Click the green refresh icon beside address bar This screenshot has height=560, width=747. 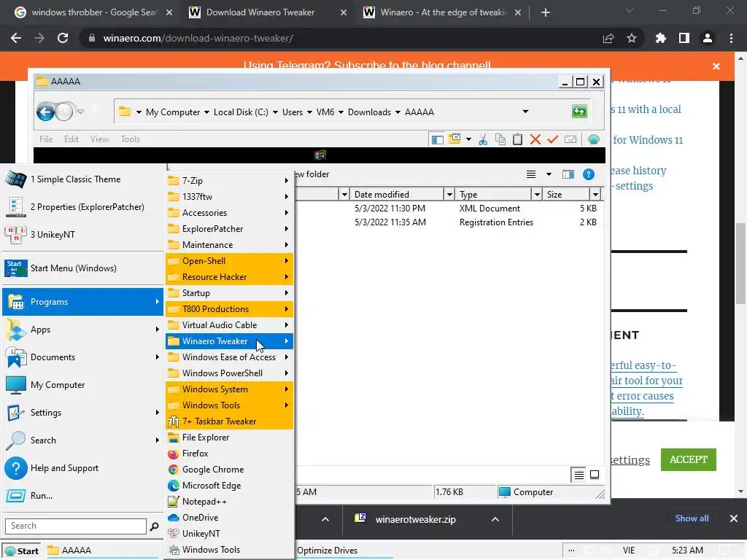579,112
